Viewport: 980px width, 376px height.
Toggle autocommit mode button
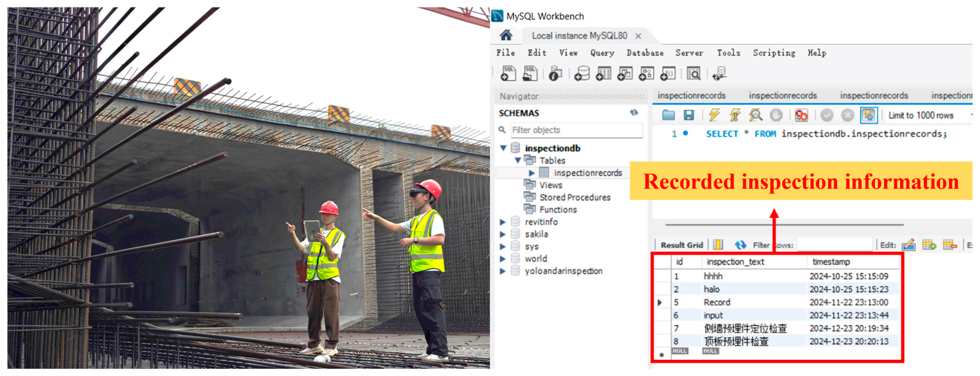click(x=869, y=115)
